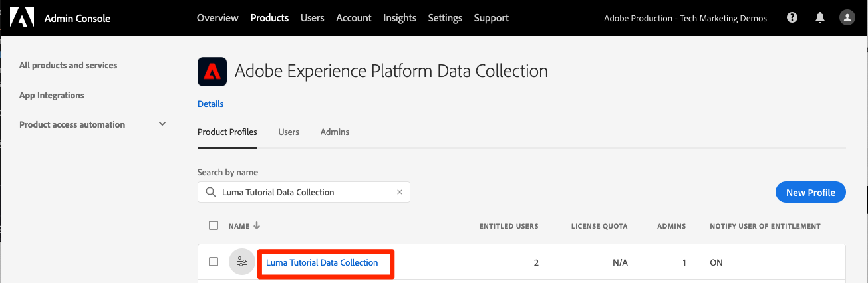868x283 pixels.
Task: Switch to the Admins tab
Action: [x=335, y=132]
